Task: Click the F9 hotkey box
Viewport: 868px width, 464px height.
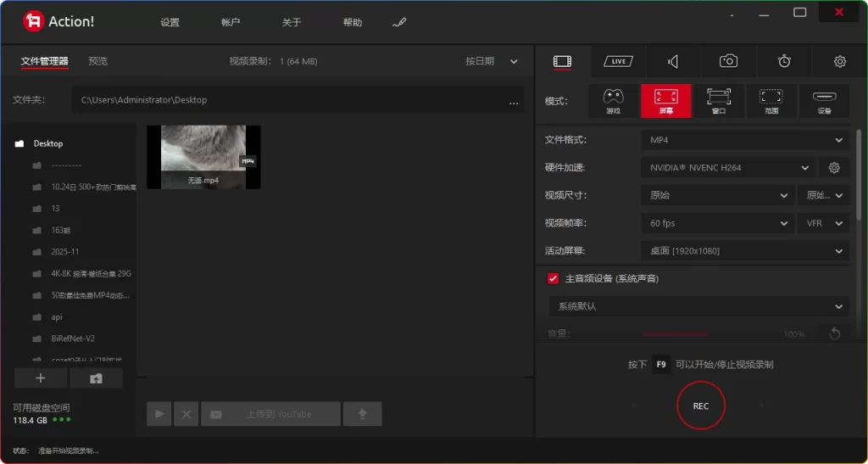Action: click(x=661, y=365)
